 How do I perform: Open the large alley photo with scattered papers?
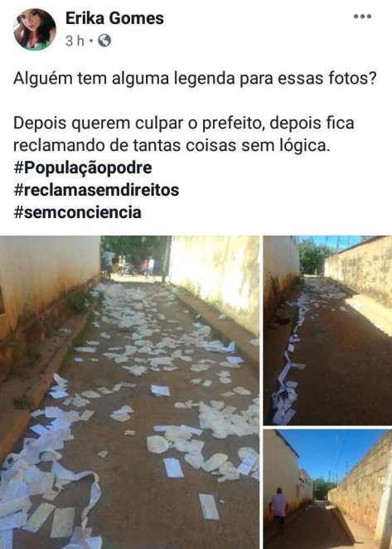tap(129, 392)
